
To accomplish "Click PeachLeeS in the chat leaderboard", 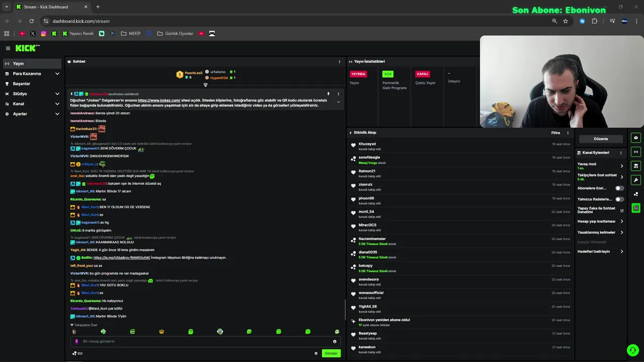I will (193, 73).
